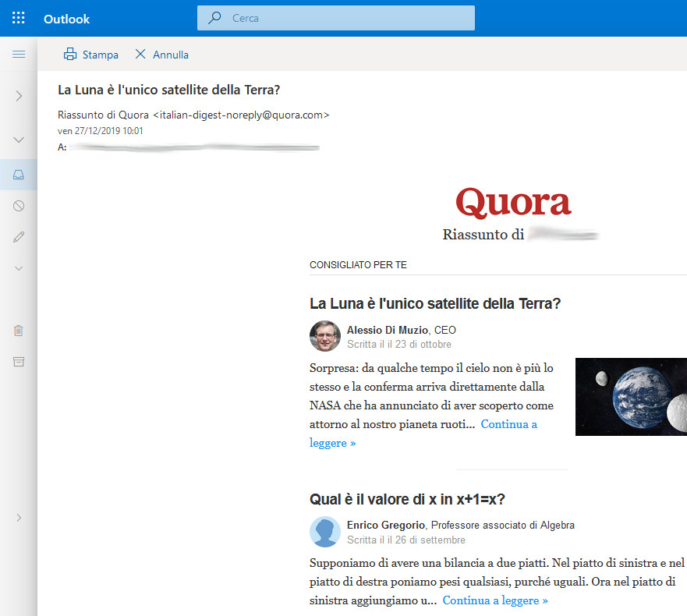This screenshot has width=687, height=616.
Task: Collapse the down chevron just above inbox icon
Action: (19, 140)
